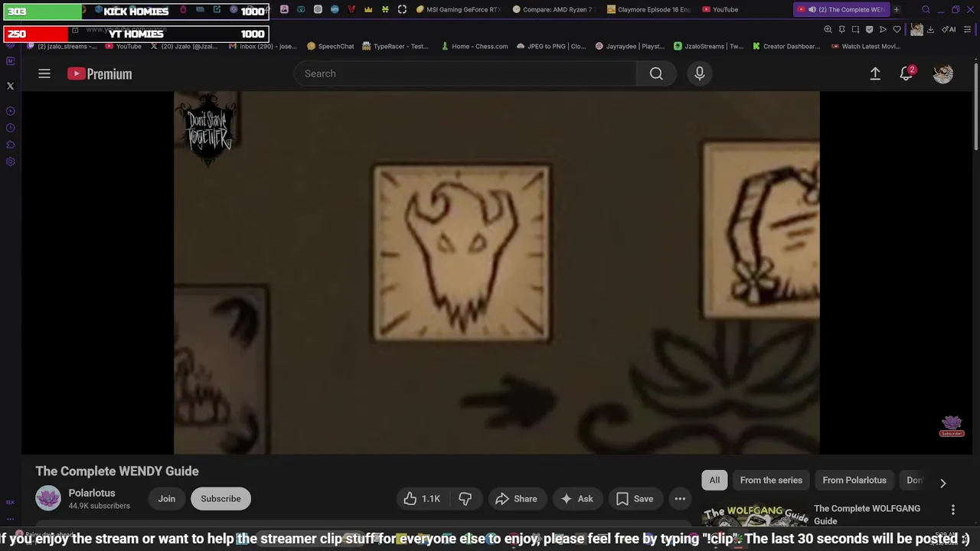Viewport: 980px width, 551px height.
Task: Open The WOLFGANG Guide thumbnail
Action: [x=754, y=516]
